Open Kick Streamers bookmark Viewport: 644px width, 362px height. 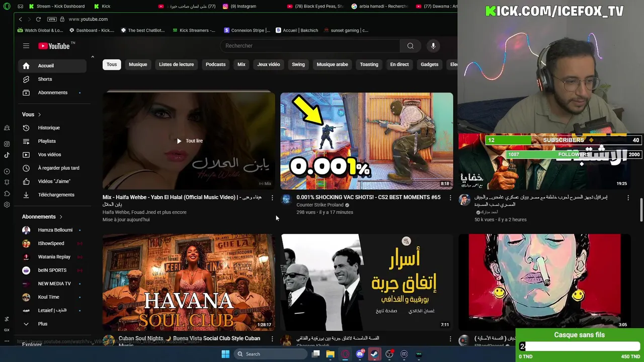click(194, 30)
